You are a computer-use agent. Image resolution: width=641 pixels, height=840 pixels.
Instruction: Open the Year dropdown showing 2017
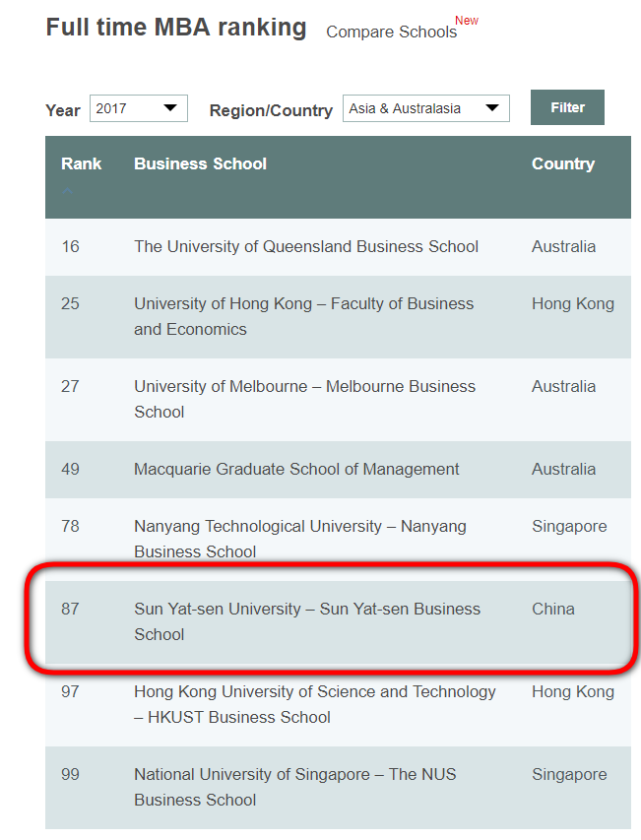coord(138,108)
